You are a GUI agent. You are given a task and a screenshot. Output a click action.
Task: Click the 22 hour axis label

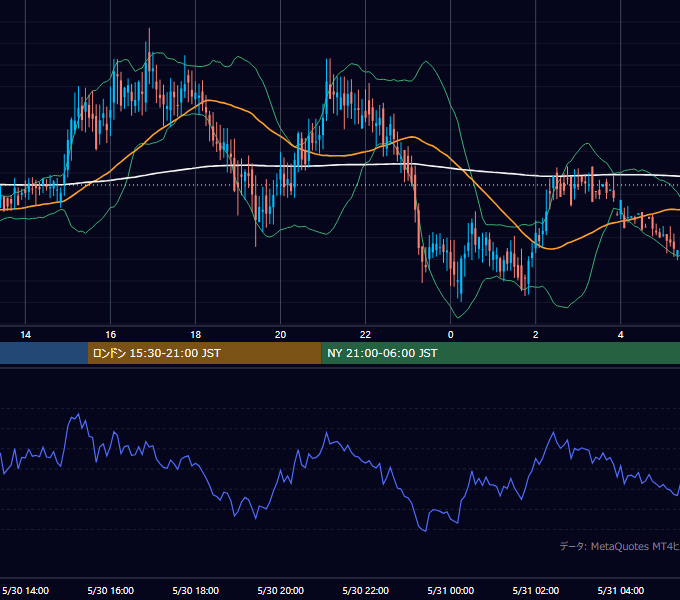click(x=366, y=335)
